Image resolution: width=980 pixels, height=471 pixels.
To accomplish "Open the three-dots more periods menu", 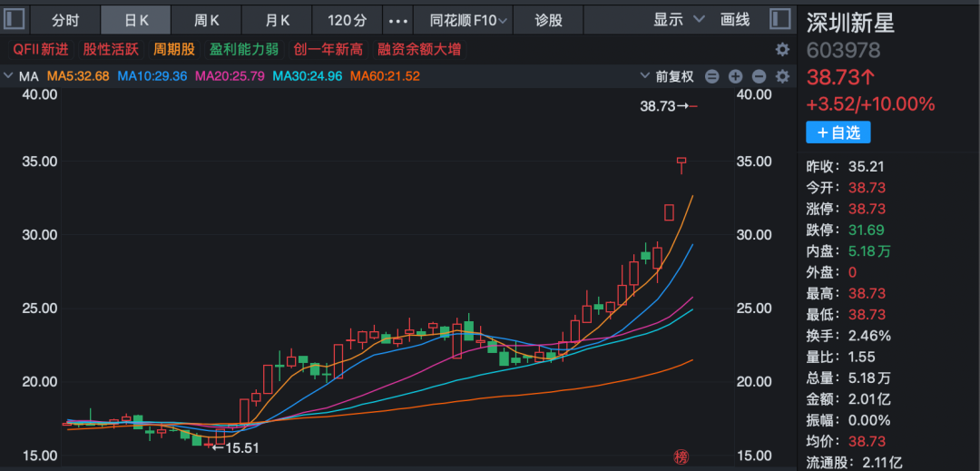I will [397, 19].
